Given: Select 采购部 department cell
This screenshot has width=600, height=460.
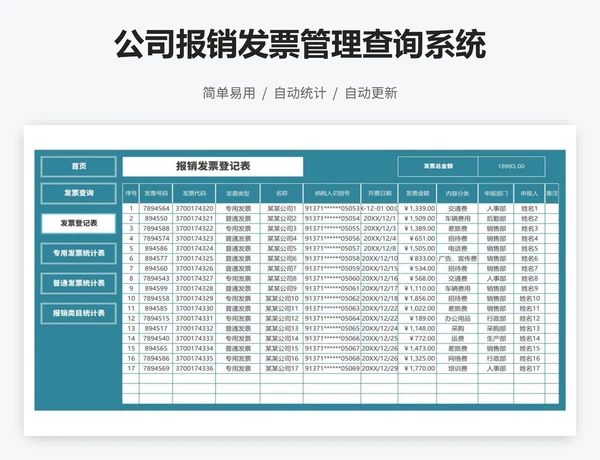Looking at the screenshot, I should point(496,328).
